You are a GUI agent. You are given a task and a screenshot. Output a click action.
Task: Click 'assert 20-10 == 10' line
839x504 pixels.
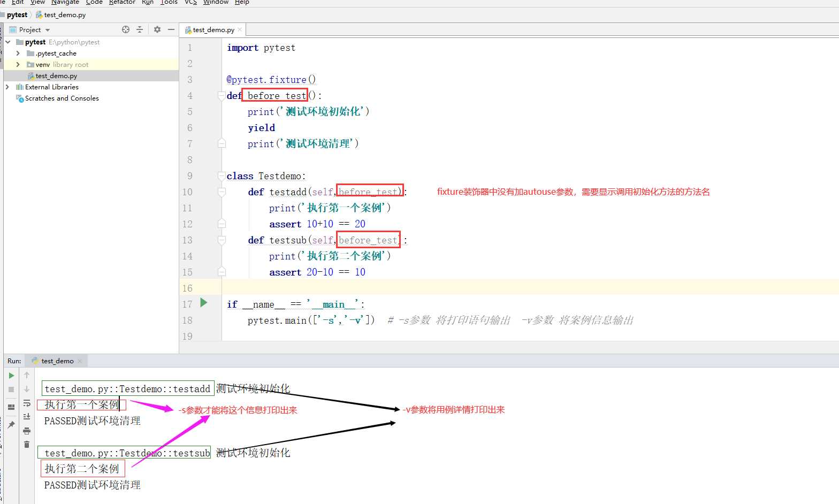[317, 272]
